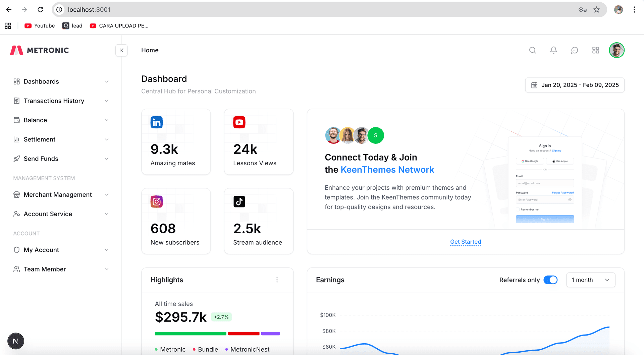
Task: Open the Team Member sidebar item
Action: [45, 269]
